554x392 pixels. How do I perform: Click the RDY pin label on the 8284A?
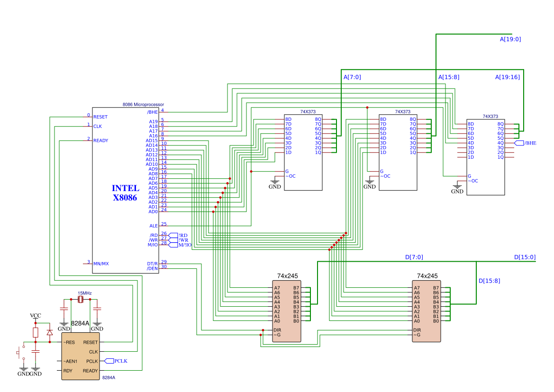[x=68, y=371]
